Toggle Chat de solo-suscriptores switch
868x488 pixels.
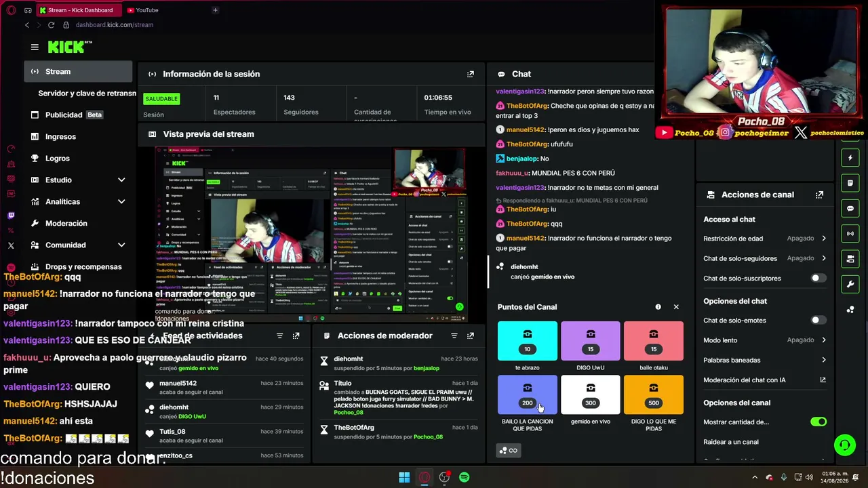click(x=818, y=278)
